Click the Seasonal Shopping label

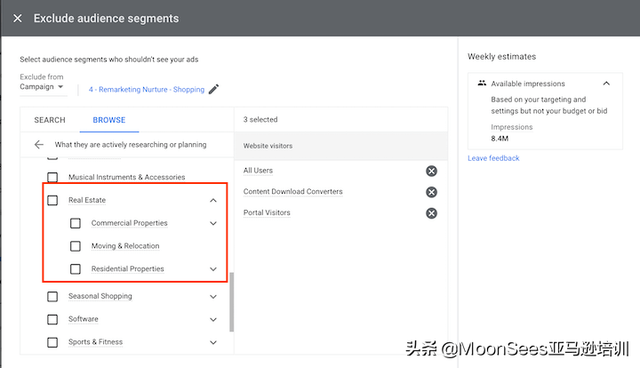[x=100, y=296]
